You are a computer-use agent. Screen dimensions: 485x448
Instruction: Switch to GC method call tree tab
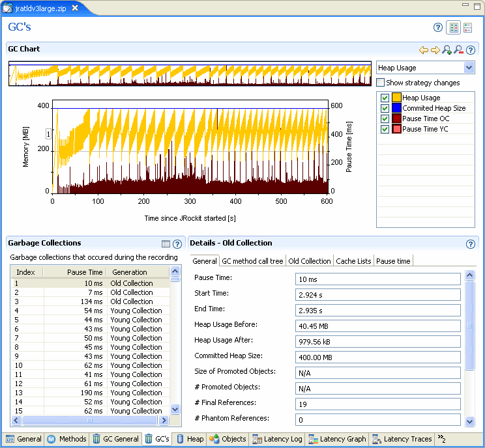(x=252, y=261)
